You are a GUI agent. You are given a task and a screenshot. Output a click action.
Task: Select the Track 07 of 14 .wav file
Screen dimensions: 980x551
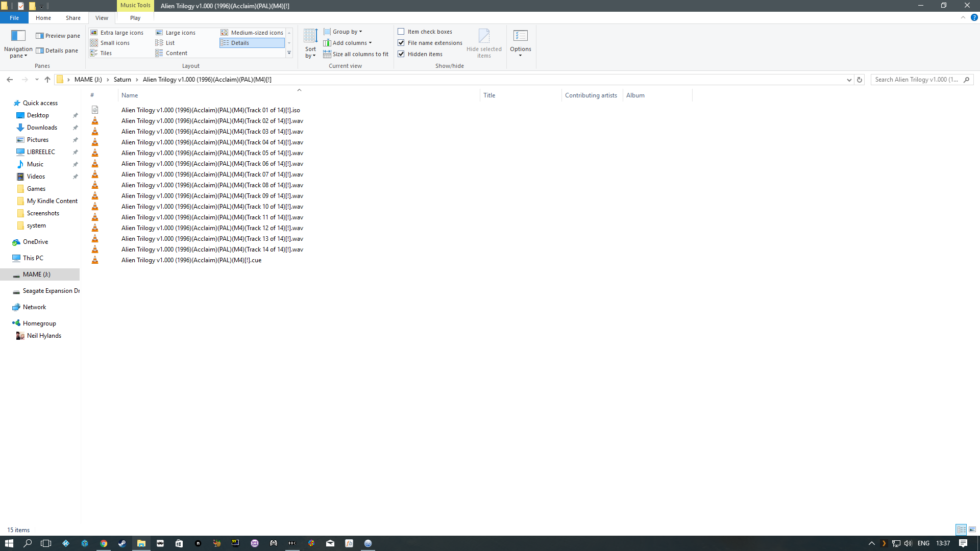point(212,174)
